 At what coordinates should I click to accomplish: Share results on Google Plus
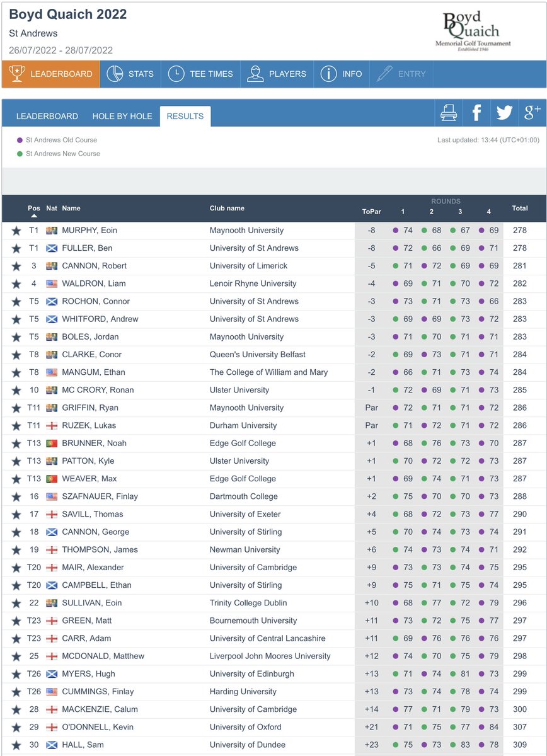click(533, 113)
